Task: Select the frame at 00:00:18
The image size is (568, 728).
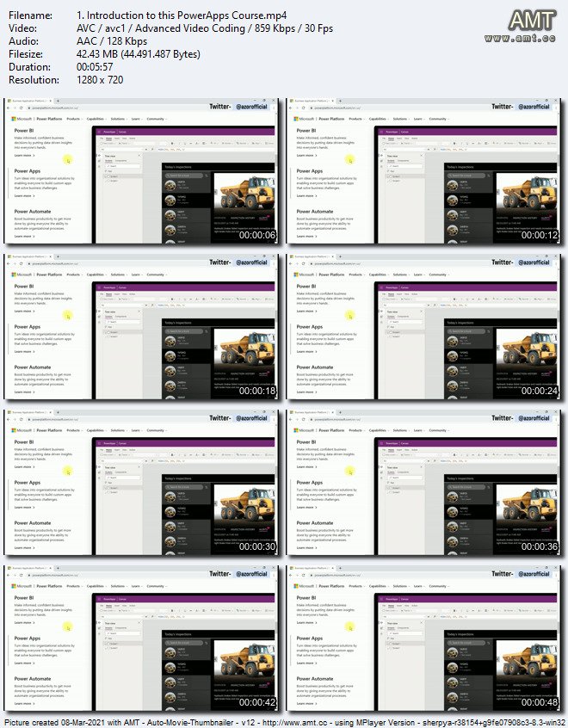Action: [x=141, y=326]
